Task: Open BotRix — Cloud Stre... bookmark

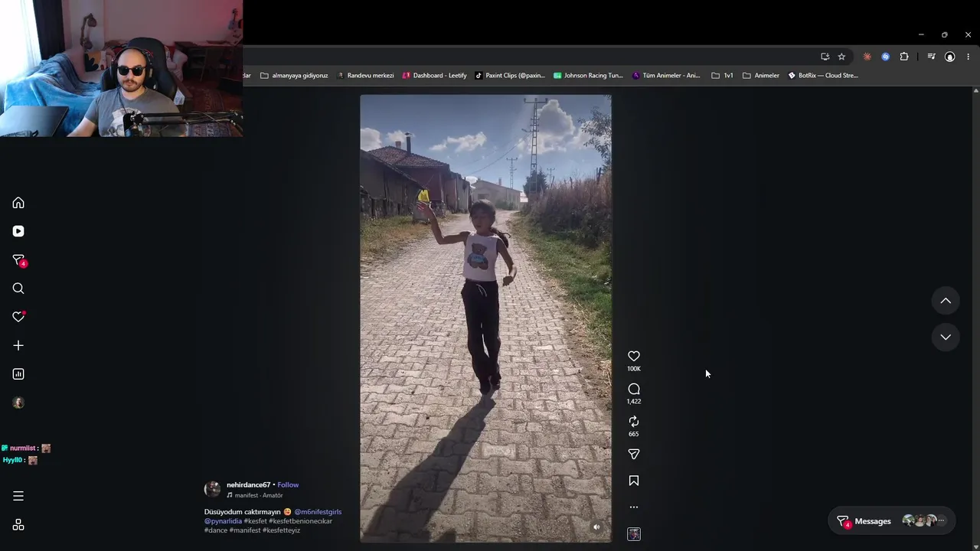Action: [823, 76]
